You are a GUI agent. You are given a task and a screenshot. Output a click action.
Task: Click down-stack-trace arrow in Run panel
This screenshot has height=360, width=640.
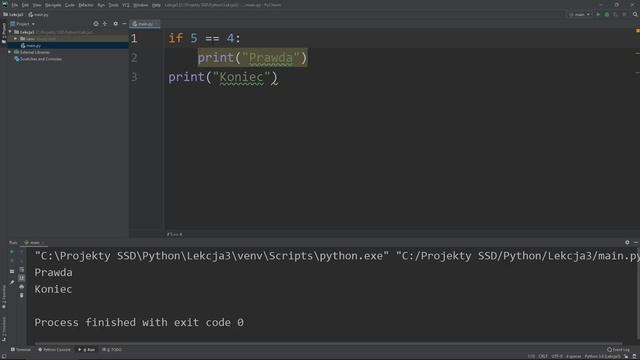(22, 260)
